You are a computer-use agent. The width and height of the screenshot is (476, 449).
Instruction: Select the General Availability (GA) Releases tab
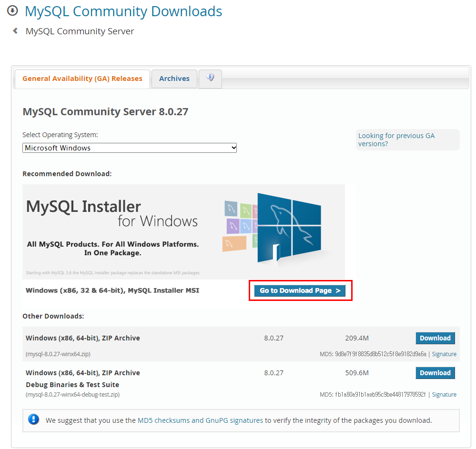82,79
